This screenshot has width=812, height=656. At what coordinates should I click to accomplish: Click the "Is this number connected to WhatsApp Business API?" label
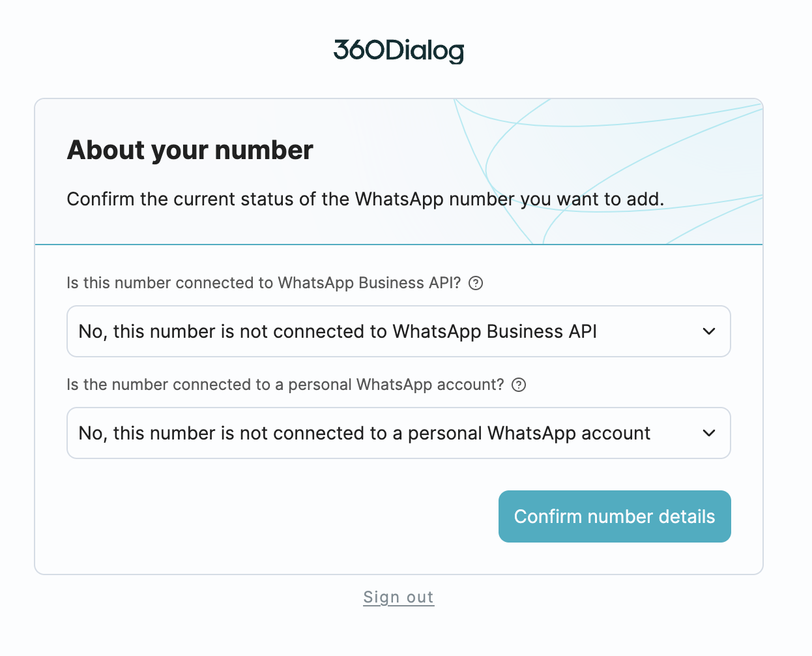[x=263, y=283]
